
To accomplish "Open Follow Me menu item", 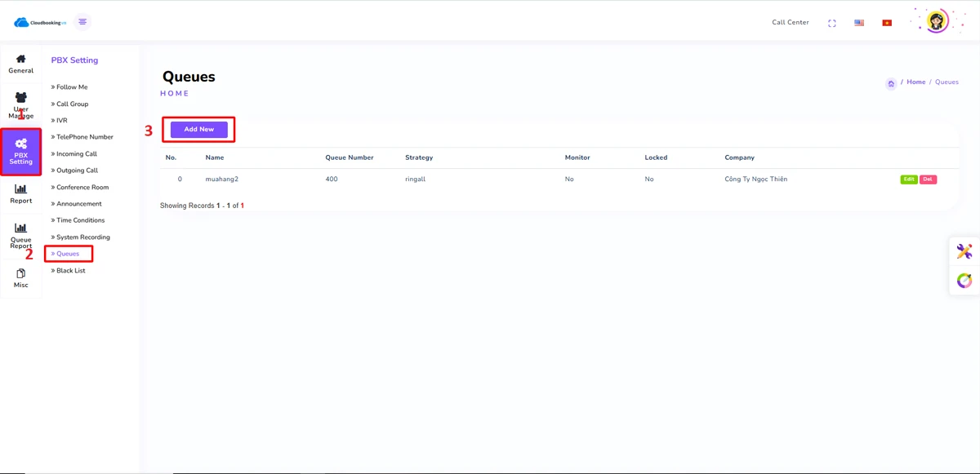I will tap(72, 87).
